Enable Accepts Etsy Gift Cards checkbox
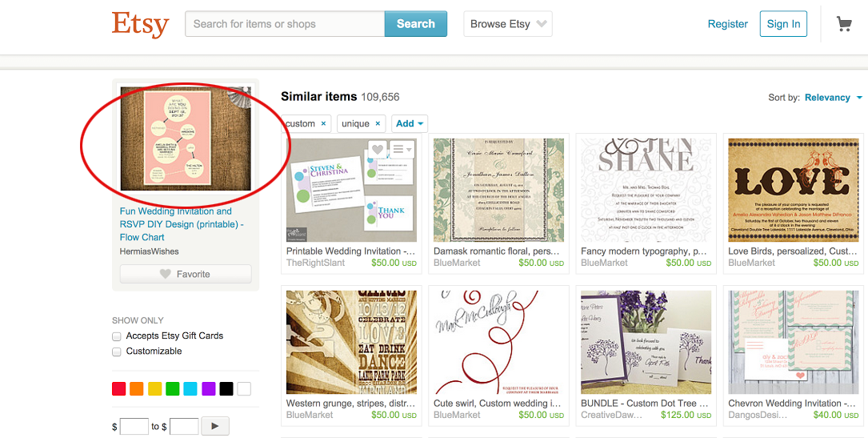This screenshot has height=438, width=868. click(116, 336)
